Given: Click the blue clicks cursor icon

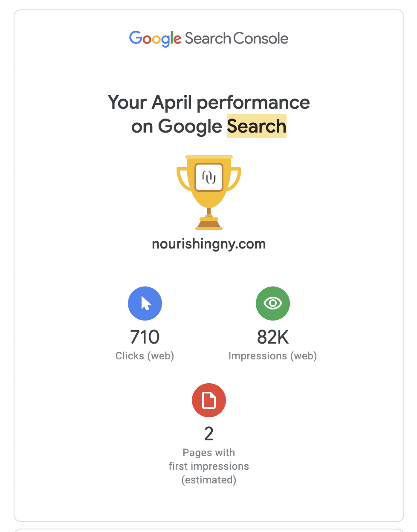Looking at the screenshot, I should (145, 304).
